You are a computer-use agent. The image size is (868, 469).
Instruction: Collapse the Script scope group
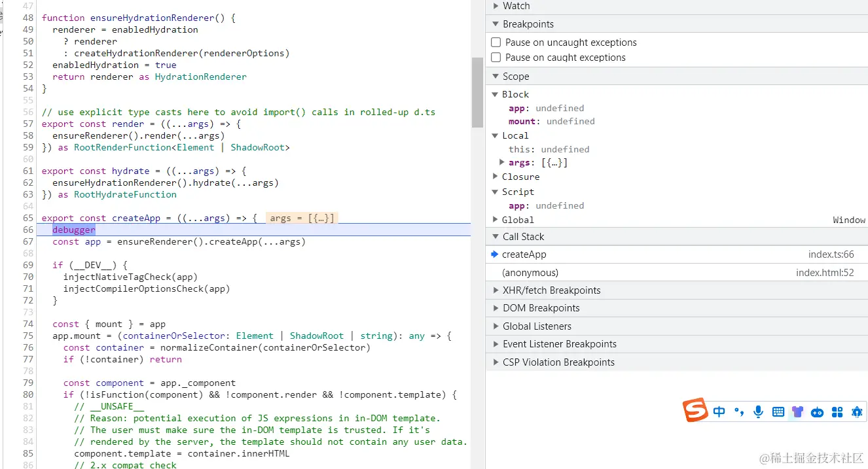pos(496,192)
